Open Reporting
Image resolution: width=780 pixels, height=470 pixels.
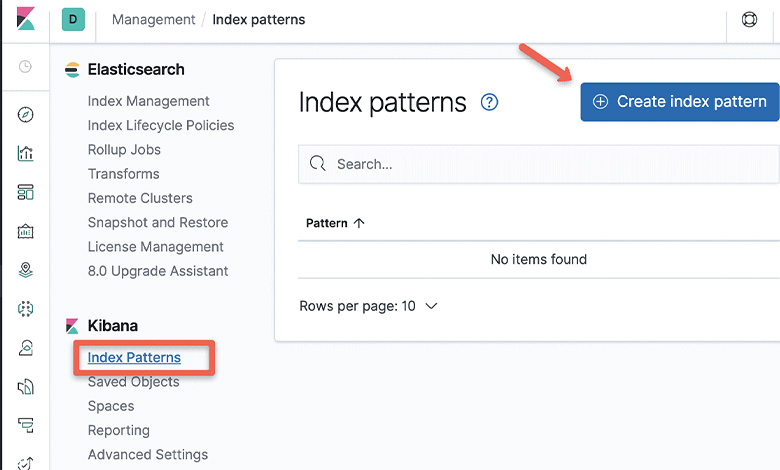click(118, 430)
